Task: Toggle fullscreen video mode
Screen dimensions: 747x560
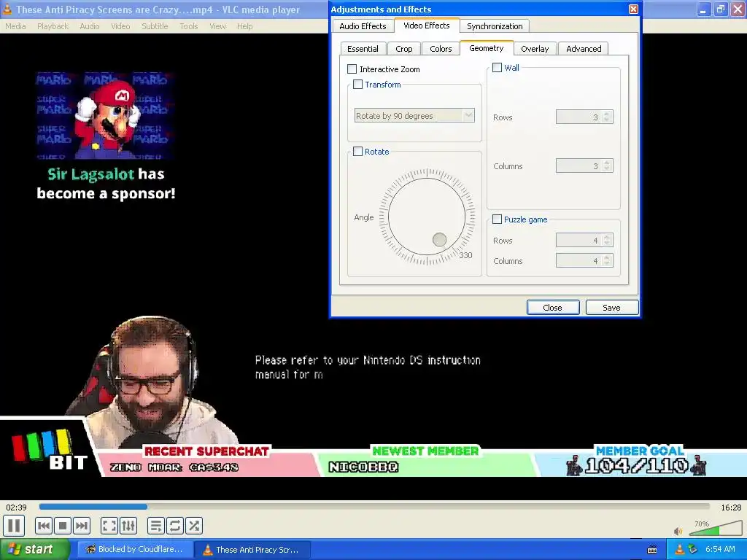Action: 109,526
